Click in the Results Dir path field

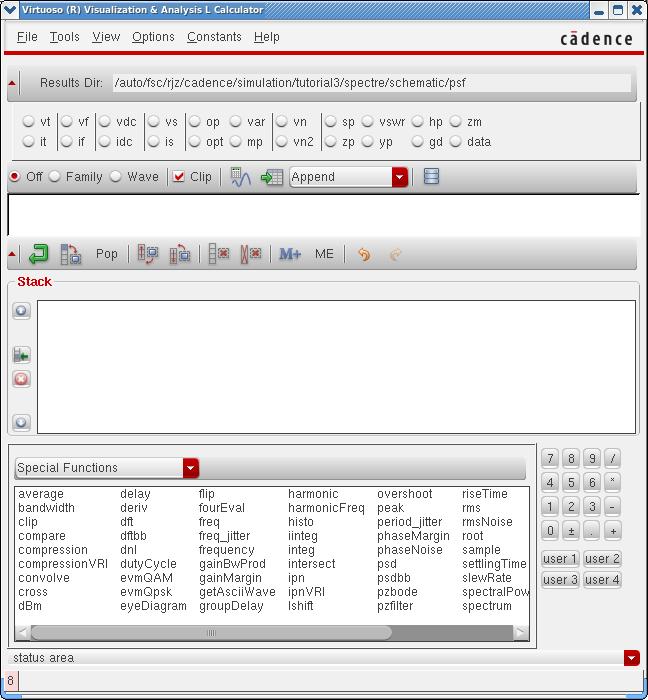(x=372, y=83)
